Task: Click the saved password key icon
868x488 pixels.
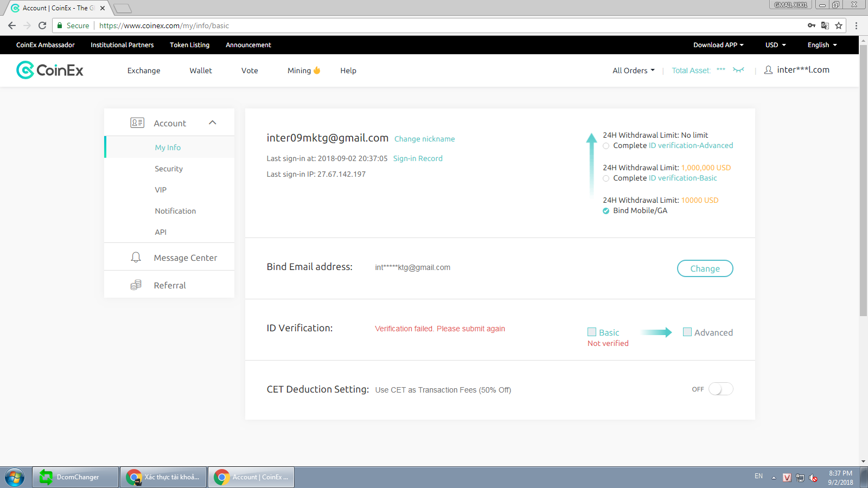Action: (811, 25)
